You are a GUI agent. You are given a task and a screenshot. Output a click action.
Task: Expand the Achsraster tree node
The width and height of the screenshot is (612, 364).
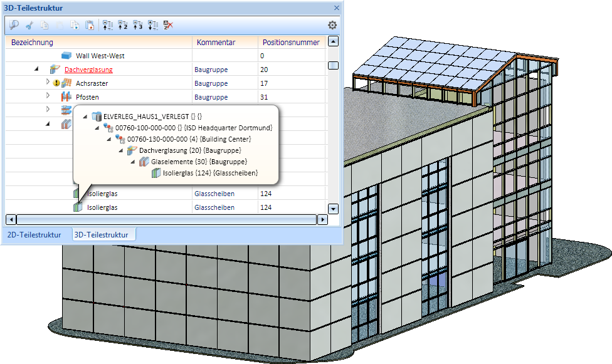click(48, 82)
